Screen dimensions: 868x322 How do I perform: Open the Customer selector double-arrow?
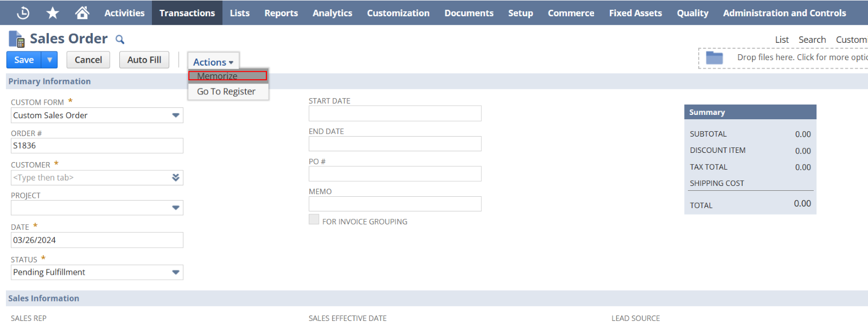[x=175, y=178]
